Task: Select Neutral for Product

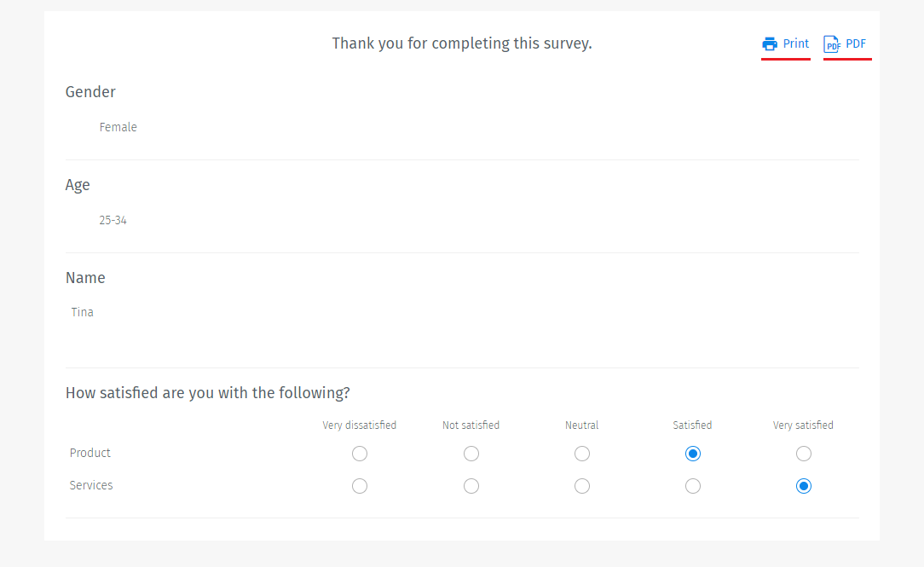Action: pyautogui.click(x=582, y=454)
